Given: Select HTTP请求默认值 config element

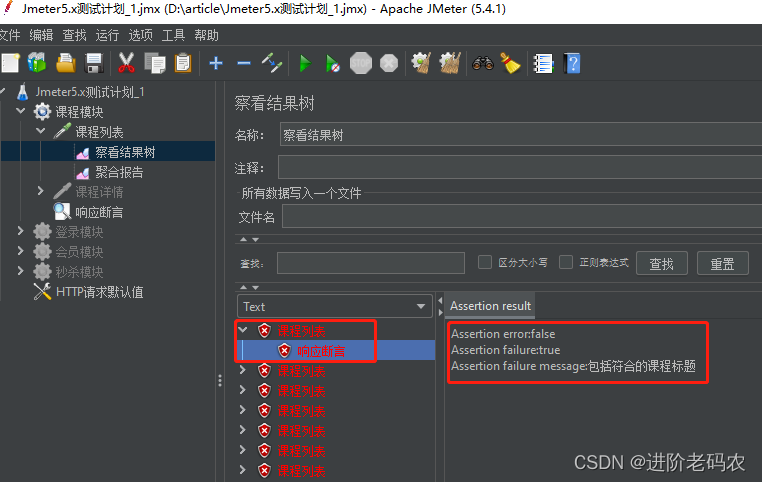Looking at the screenshot, I should [x=100, y=292].
